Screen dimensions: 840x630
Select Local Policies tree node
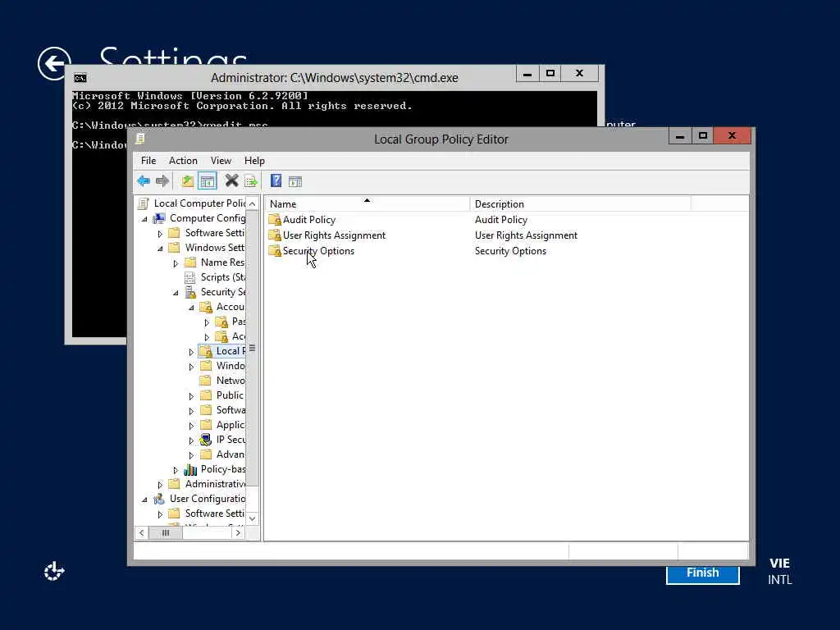221,351
